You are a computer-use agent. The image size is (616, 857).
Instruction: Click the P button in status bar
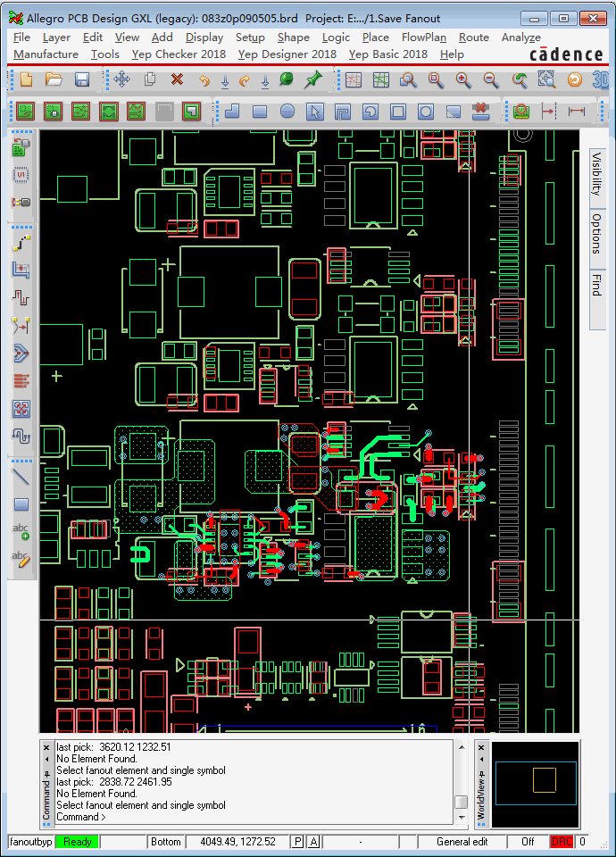point(298,842)
